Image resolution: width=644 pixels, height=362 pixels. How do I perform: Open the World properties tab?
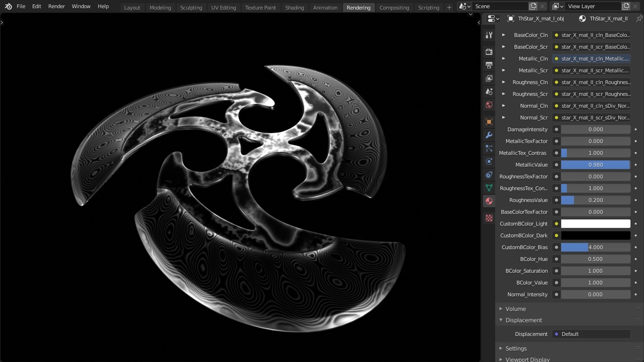coord(489,105)
